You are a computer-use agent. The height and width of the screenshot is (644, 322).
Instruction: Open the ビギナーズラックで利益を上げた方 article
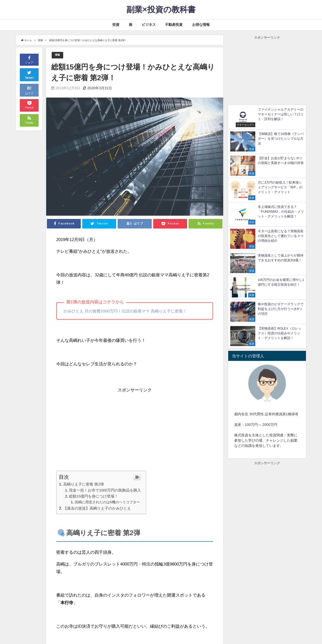pyautogui.click(x=281, y=309)
